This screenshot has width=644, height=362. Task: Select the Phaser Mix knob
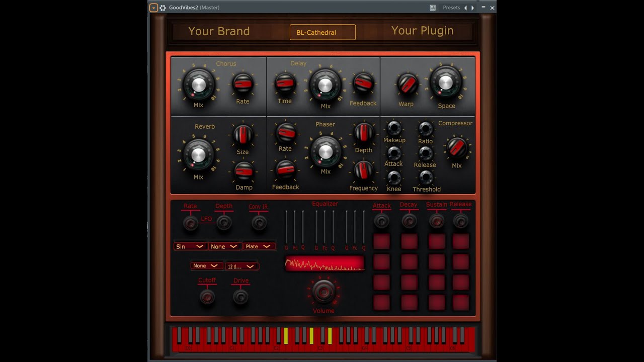tap(326, 152)
